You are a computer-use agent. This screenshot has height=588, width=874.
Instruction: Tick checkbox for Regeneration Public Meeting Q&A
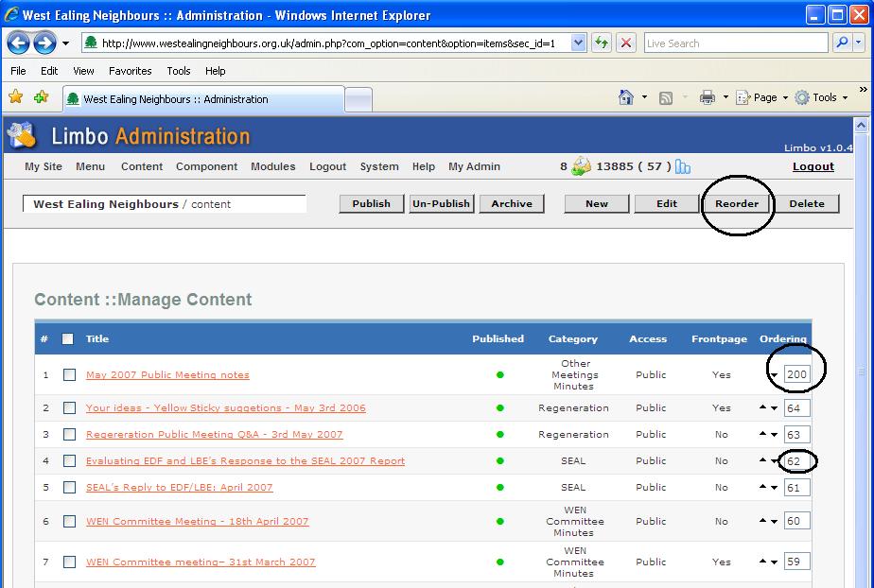(69, 434)
